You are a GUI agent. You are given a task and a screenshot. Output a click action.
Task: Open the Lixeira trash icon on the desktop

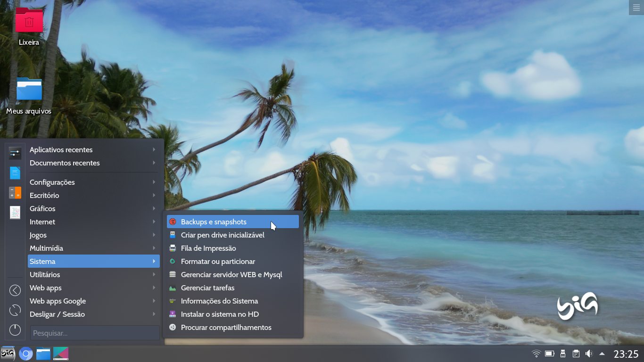tap(29, 21)
